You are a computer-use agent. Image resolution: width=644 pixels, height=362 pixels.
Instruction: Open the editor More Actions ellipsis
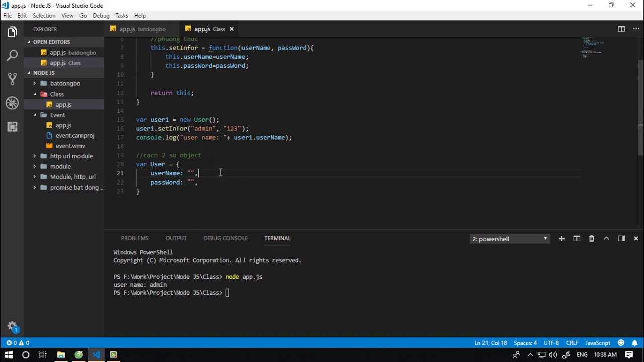coord(635,29)
